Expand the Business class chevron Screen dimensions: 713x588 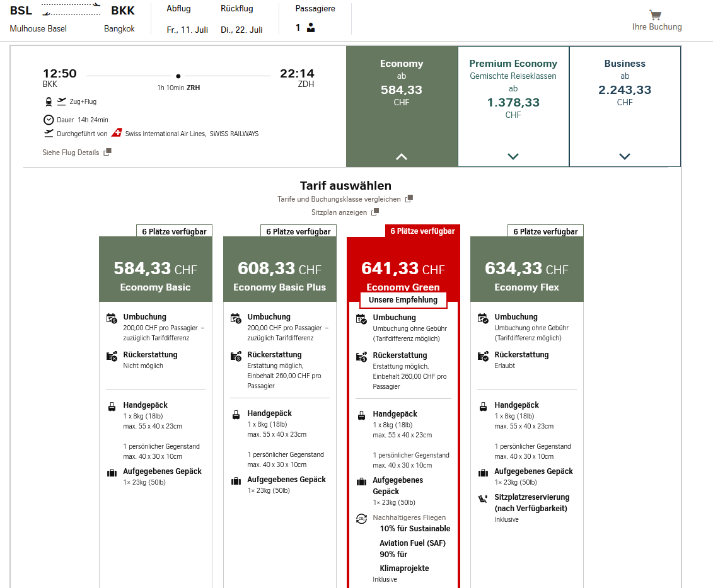[625, 157]
